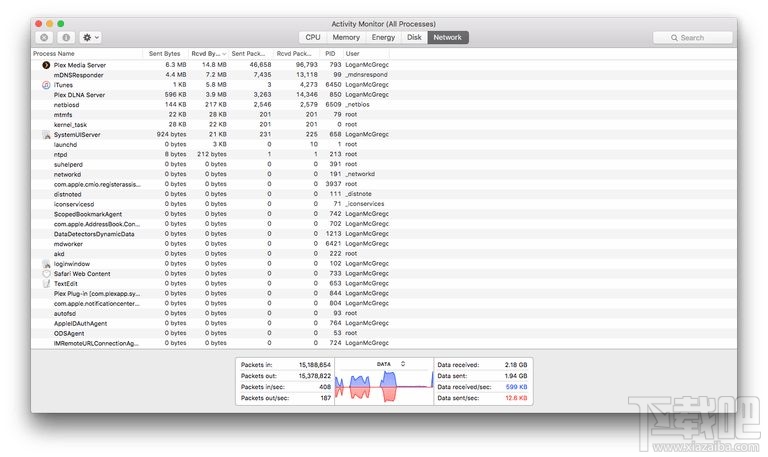Screen dimensions: 768x457
Task: Switch to the Disk tab
Action: coord(414,37)
